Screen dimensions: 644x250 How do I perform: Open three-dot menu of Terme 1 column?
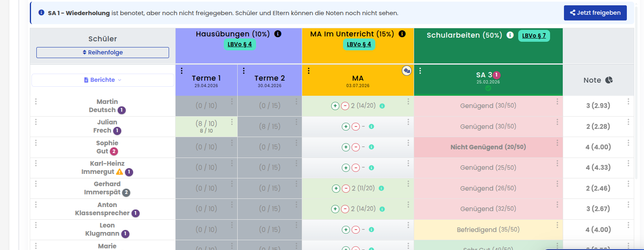tap(182, 71)
